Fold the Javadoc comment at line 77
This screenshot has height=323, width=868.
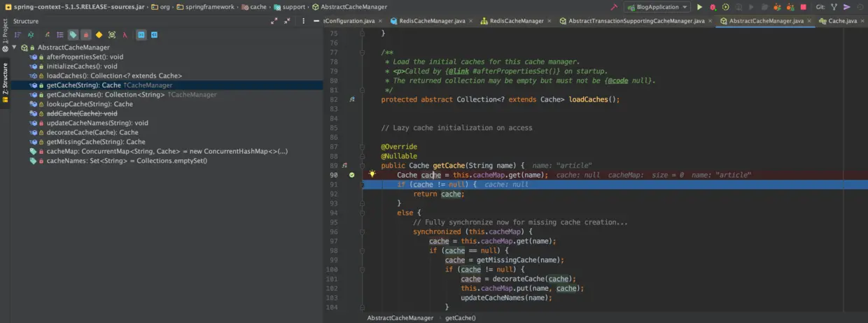[363, 52]
